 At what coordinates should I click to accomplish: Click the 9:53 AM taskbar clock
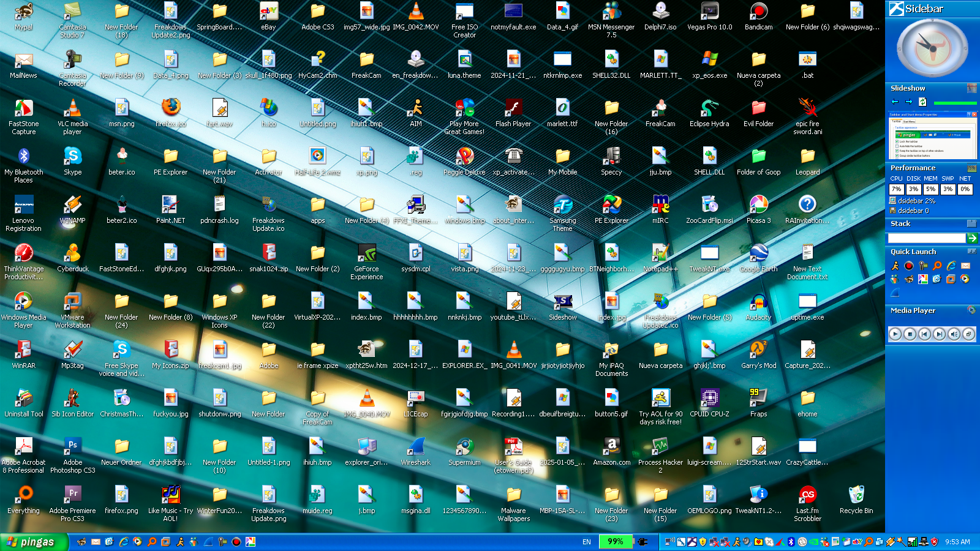point(957,542)
